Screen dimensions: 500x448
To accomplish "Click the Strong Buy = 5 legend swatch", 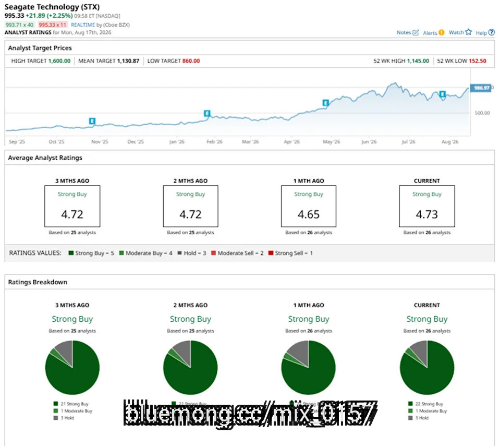I will pos(71,253).
